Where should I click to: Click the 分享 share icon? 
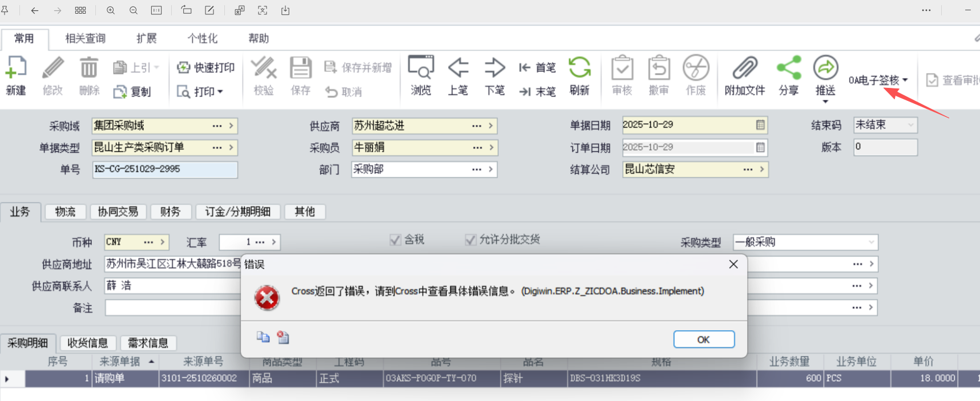click(789, 68)
